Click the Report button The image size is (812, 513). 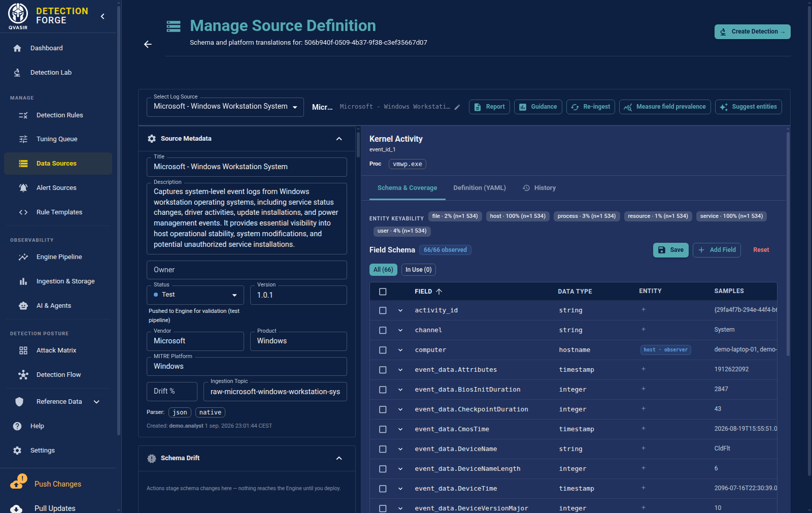pos(489,107)
